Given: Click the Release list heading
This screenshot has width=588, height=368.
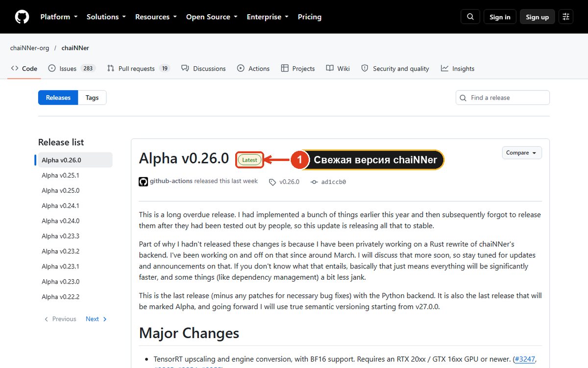Looking at the screenshot, I should click(61, 142).
